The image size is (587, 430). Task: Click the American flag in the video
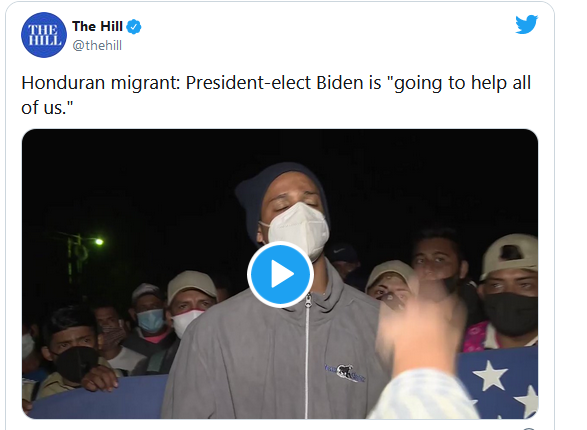(498, 384)
